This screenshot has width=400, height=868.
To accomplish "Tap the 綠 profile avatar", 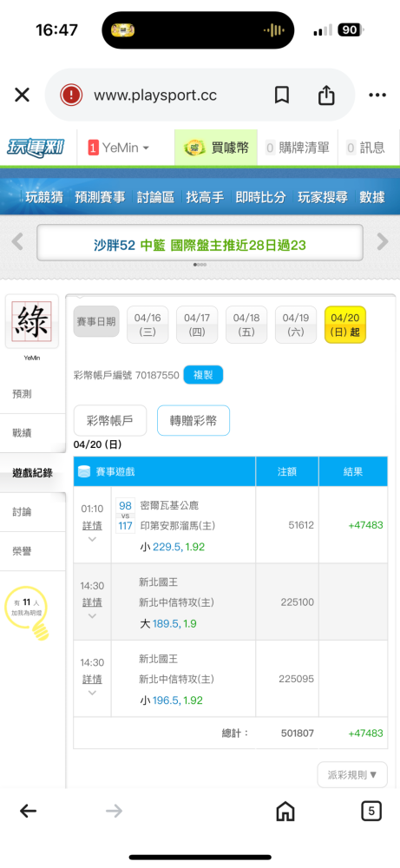I will pos(31,322).
